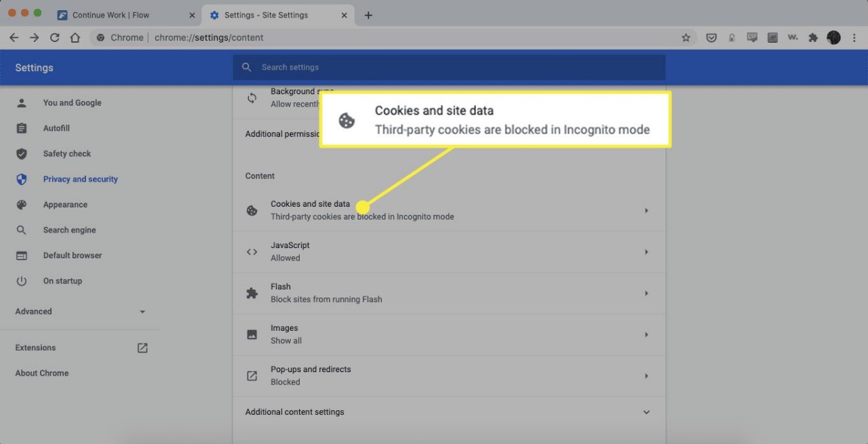Click the 'Blocked' text under Pop-ups
The width and height of the screenshot is (868, 444).
coord(285,382)
